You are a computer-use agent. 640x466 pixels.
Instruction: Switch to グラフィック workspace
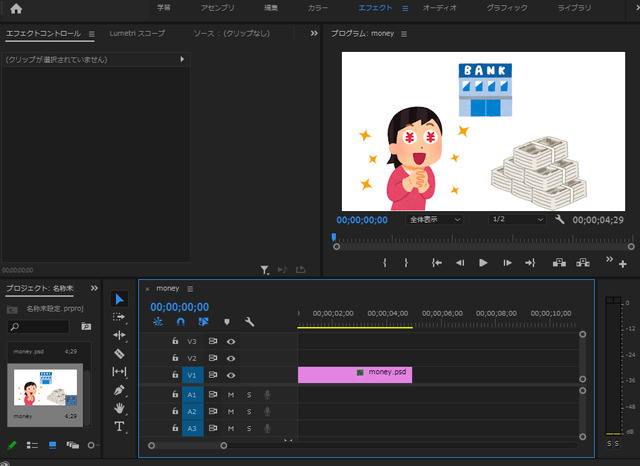507,8
